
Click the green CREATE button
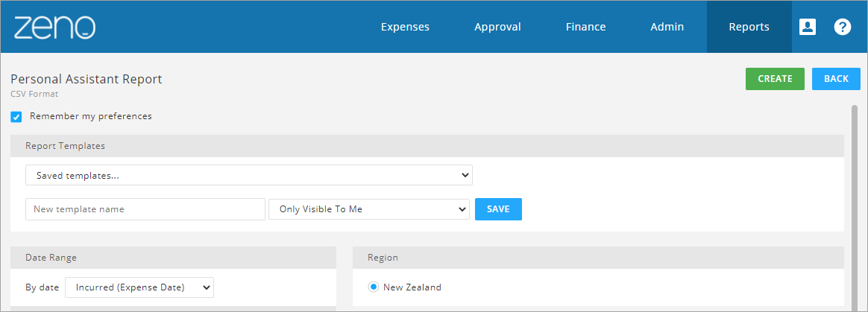pos(775,78)
